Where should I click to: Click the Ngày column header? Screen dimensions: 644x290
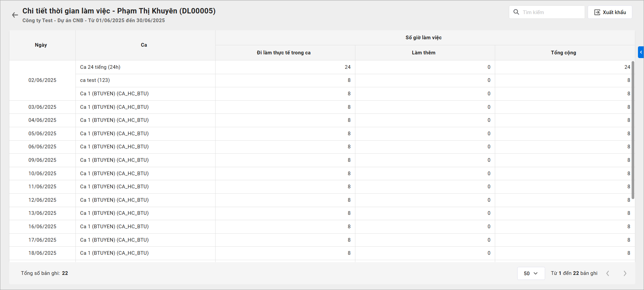(x=41, y=45)
